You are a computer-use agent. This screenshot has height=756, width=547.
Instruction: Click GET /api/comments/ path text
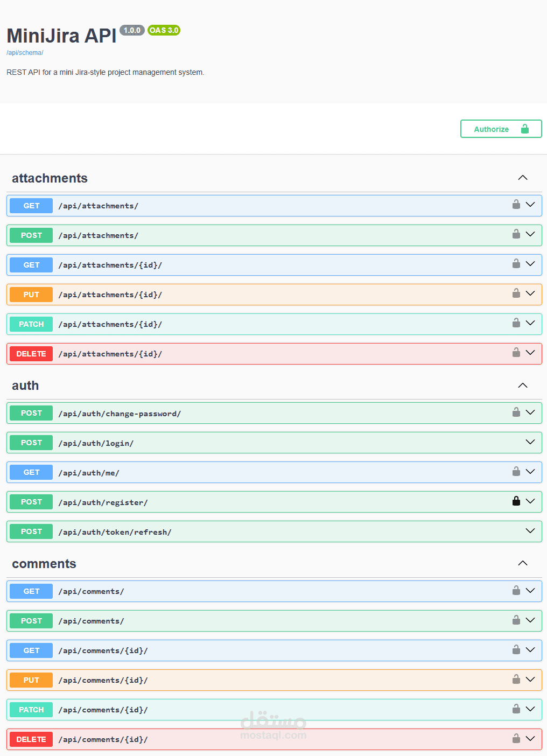pyautogui.click(x=91, y=591)
